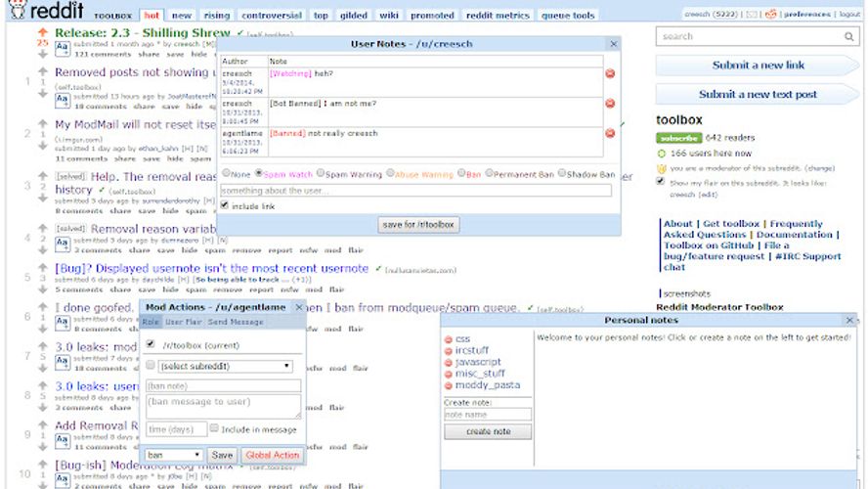This screenshot has height=489, width=868.
Task: Close the Mod Actions popup
Action: pos(299,307)
